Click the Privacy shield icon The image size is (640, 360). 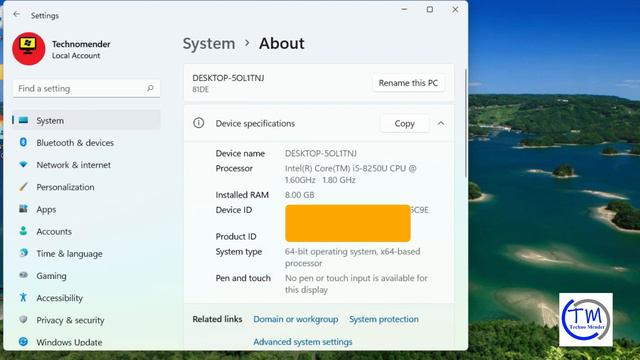[x=23, y=320]
